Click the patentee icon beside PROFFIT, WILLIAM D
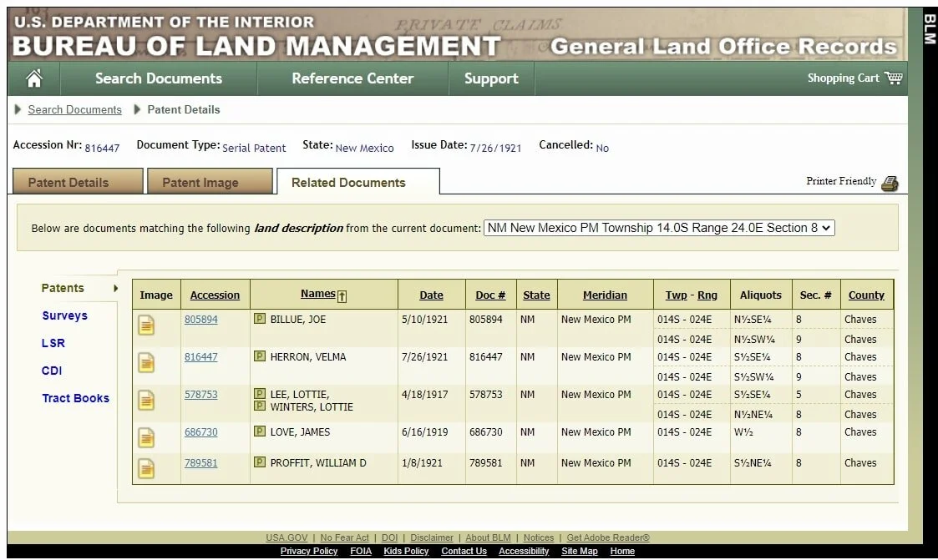938x560 pixels. 260,462
